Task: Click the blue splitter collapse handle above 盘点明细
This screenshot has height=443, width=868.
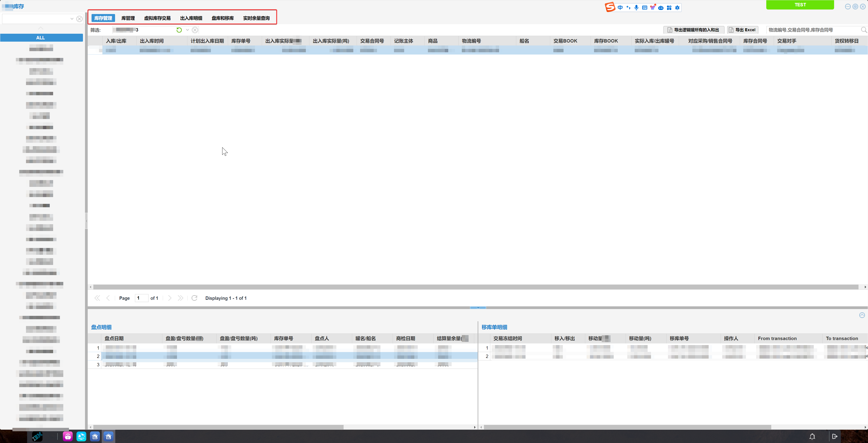Action: coord(478,307)
